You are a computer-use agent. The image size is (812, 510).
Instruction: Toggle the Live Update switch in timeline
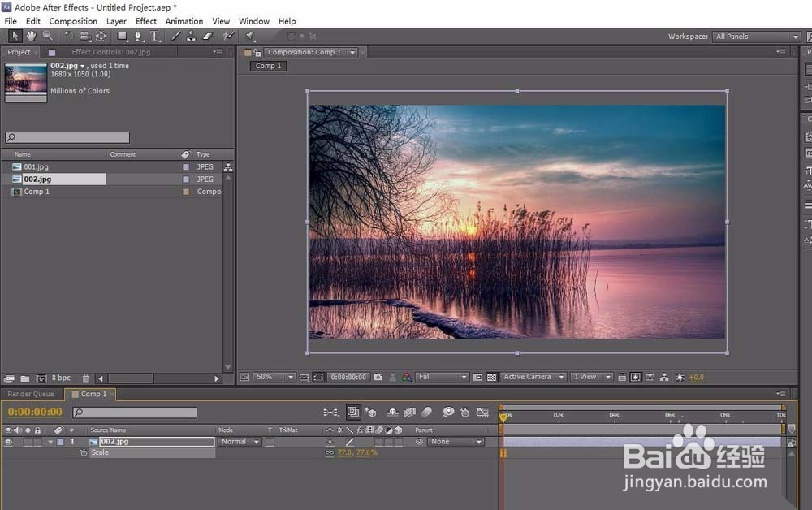click(353, 412)
